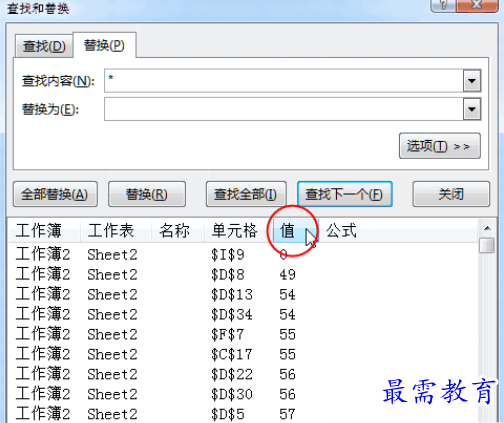
Task: Click the results list scrollbar thumb
Action: 487,245
